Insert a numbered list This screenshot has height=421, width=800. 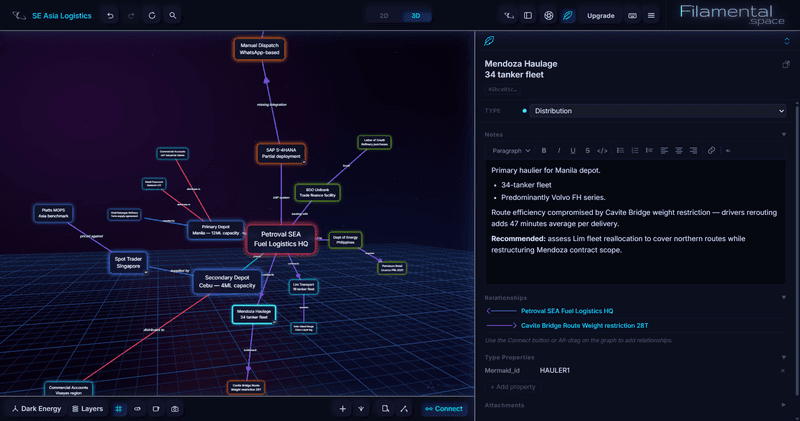pyautogui.click(x=635, y=151)
